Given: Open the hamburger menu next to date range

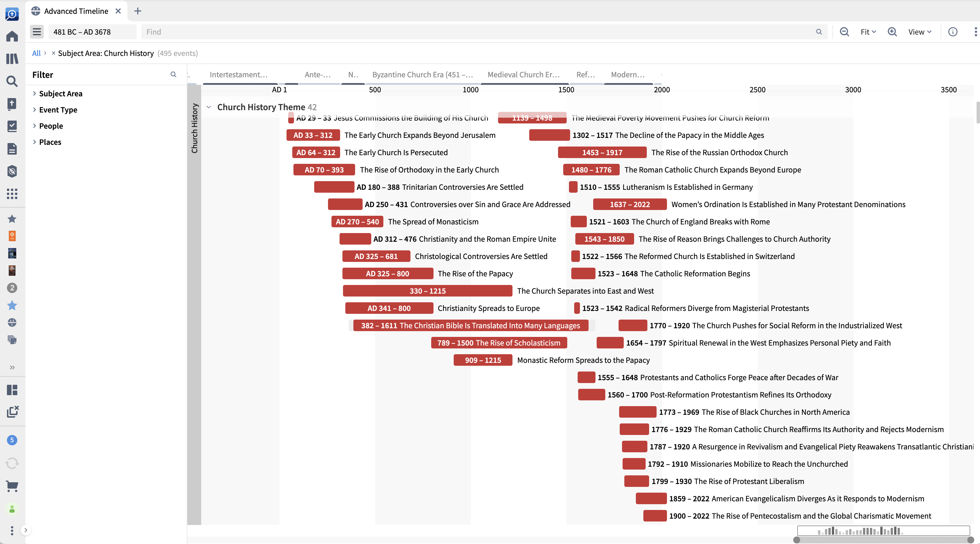Looking at the screenshot, I should tap(37, 32).
